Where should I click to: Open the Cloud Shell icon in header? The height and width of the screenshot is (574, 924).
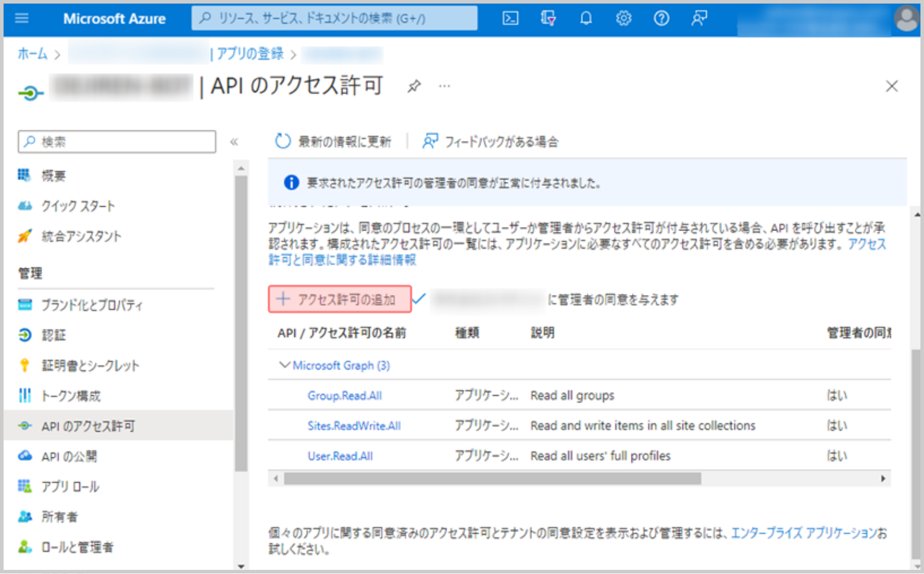(510, 18)
